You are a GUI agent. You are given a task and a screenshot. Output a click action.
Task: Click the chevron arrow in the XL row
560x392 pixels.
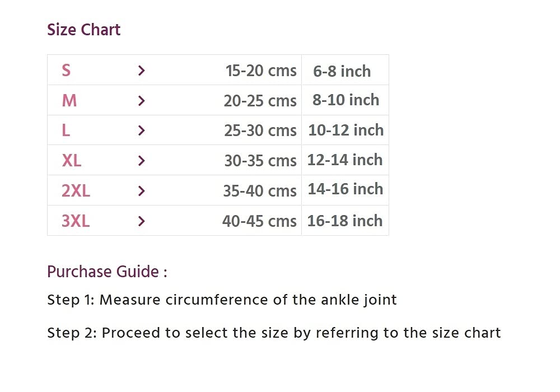(x=141, y=161)
